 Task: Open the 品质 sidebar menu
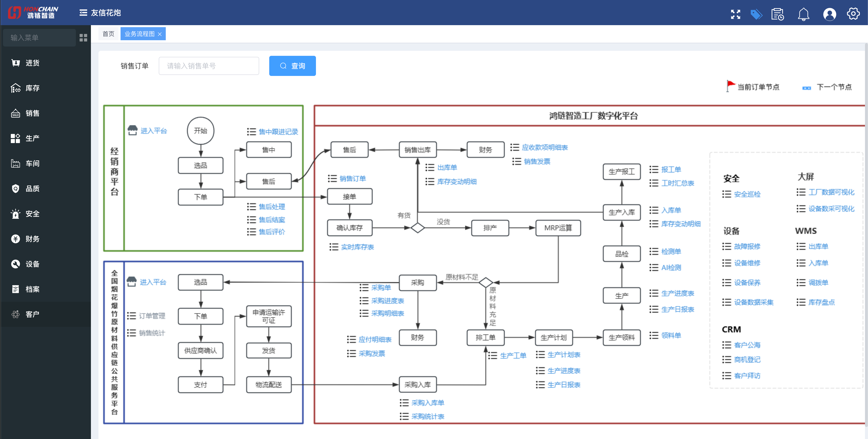pyautogui.click(x=45, y=189)
